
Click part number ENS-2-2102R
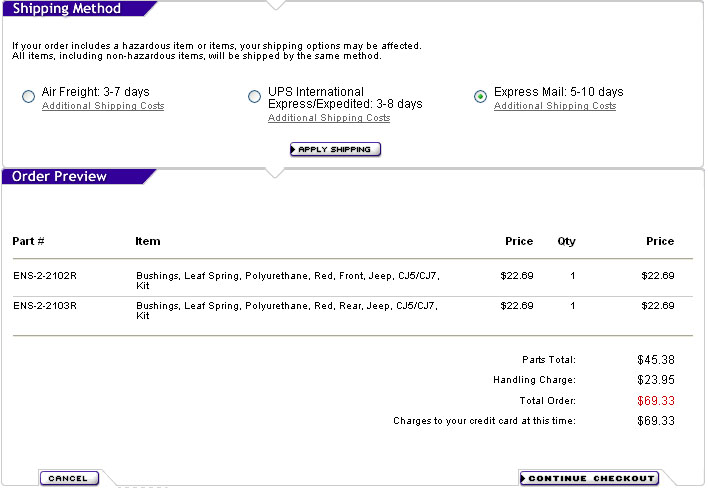click(x=45, y=275)
